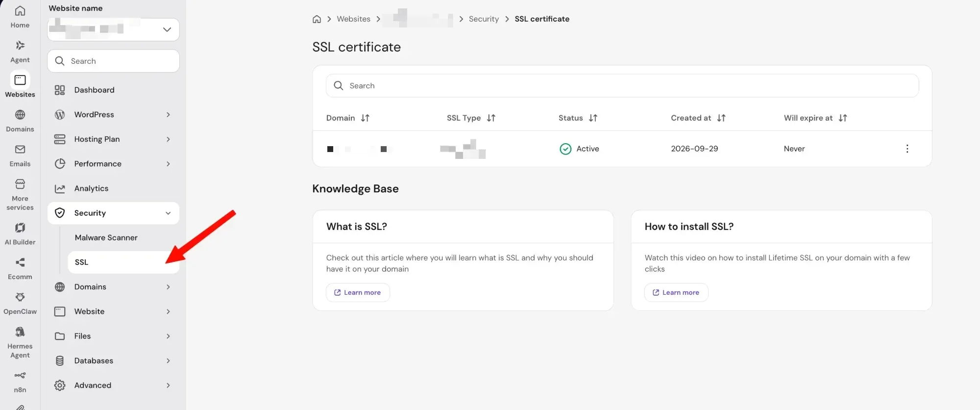Open Dashboard menu item
Viewport: 980px width, 410px height.
[113, 90]
